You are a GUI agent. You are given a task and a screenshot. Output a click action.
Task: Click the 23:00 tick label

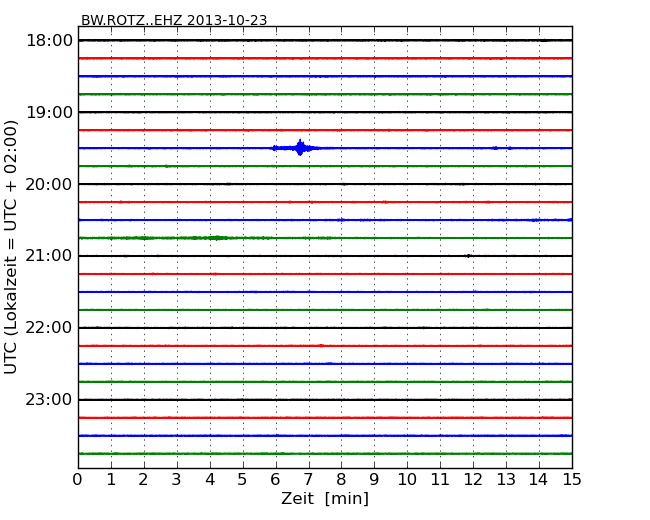[49, 399]
